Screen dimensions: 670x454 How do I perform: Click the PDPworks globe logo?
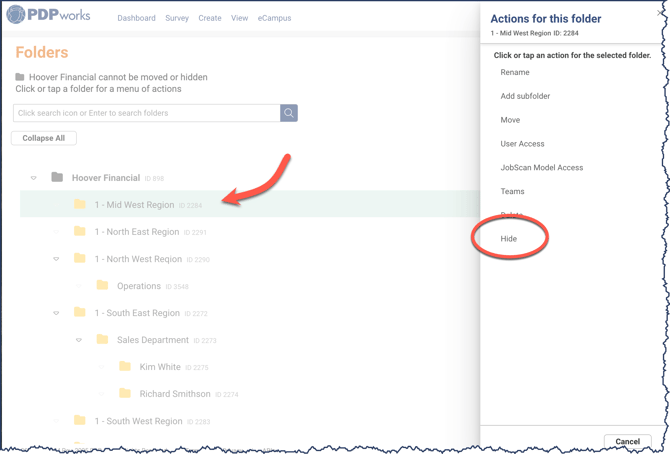[x=16, y=15]
